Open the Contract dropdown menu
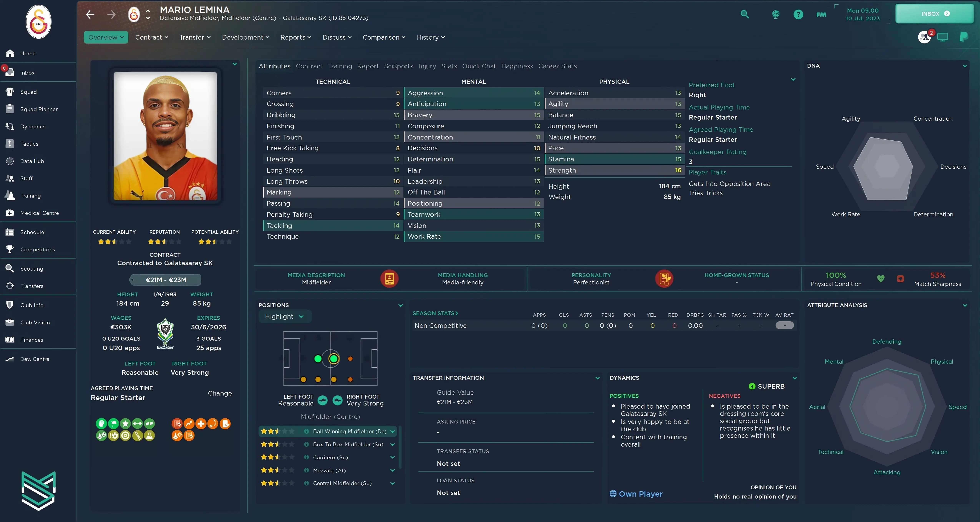The height and width of the screenshot is (522, 980). tap(151, 37)
